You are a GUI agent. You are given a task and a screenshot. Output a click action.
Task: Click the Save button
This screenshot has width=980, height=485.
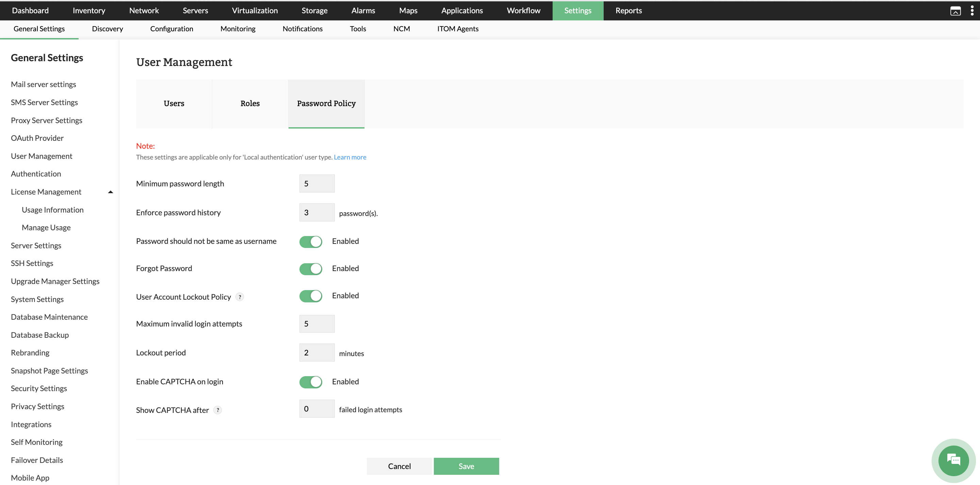pyautogui.click(x=466, y=466)
